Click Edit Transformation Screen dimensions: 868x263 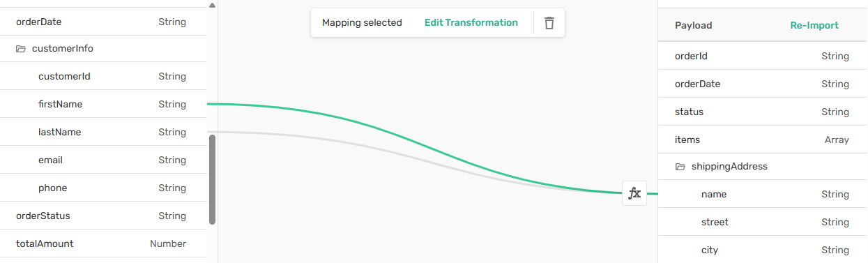[471, 22]
